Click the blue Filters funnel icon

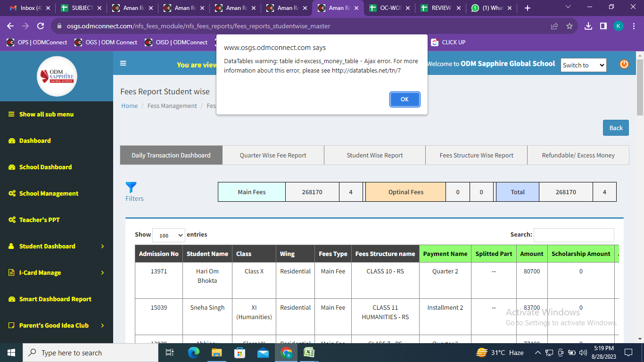pyautogui.click(x=131, y=188)
